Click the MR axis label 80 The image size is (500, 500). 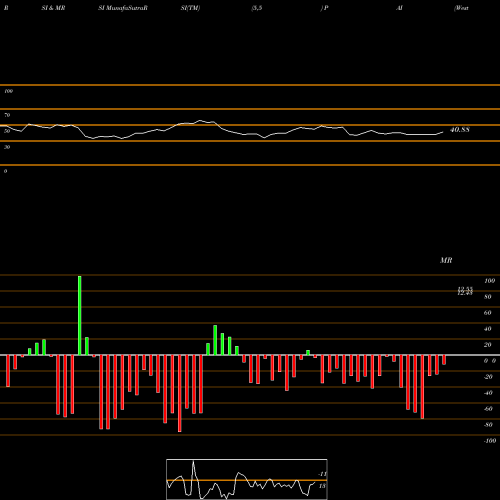(x=488, y=297)
